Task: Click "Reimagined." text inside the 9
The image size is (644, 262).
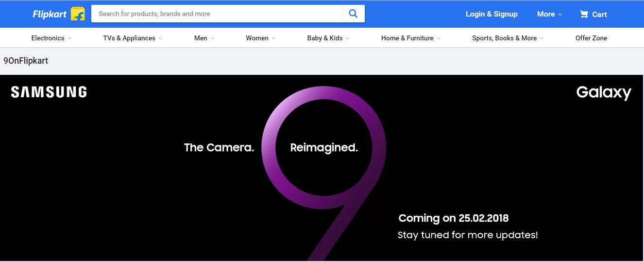Action: click(324, 147)
